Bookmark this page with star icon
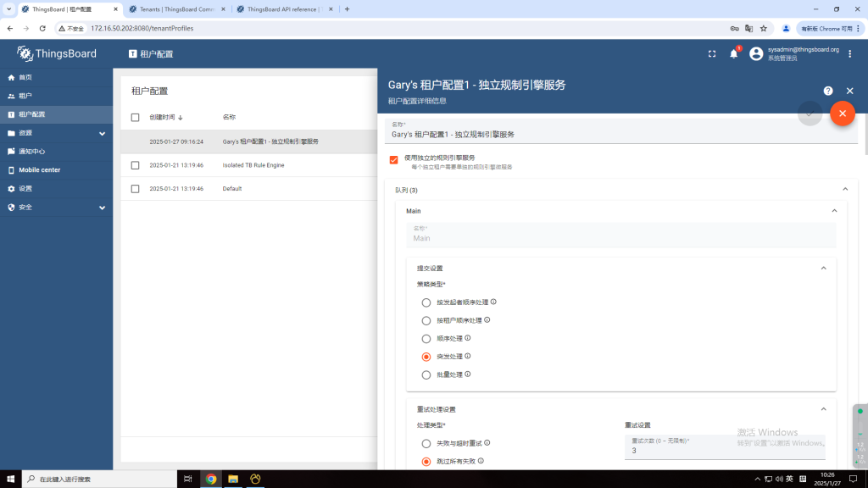 (764, 28)
